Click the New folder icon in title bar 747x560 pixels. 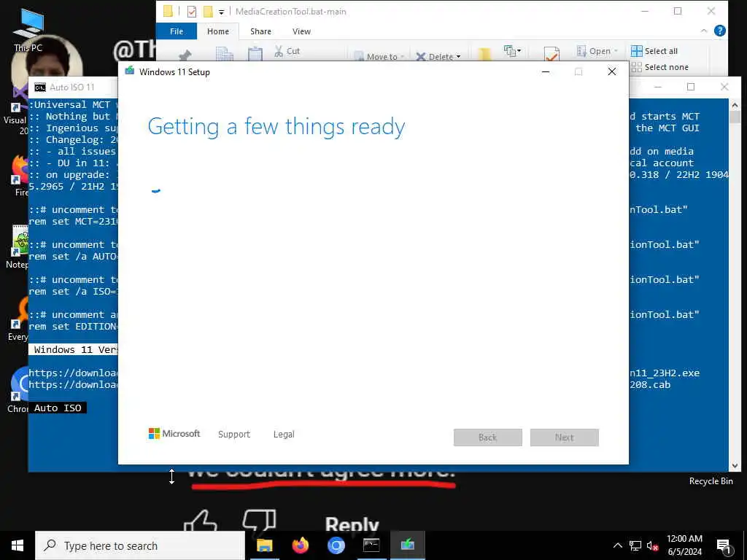point(208,12)
